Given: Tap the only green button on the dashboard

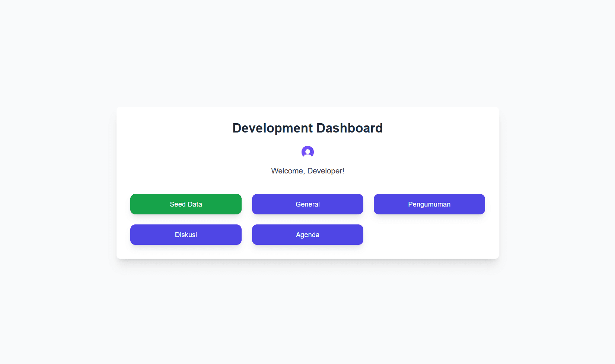Looking at the screenshot, I should (186, 204).
